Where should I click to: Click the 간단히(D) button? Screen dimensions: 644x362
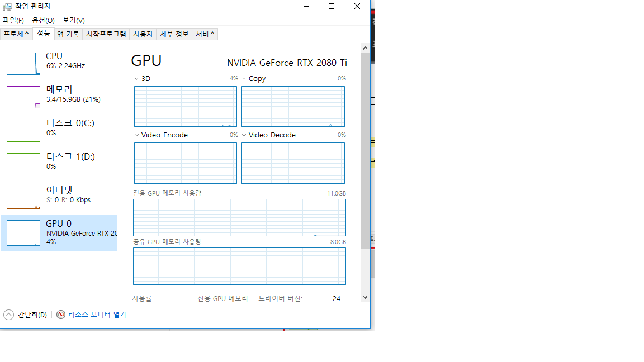pos(32,315)
